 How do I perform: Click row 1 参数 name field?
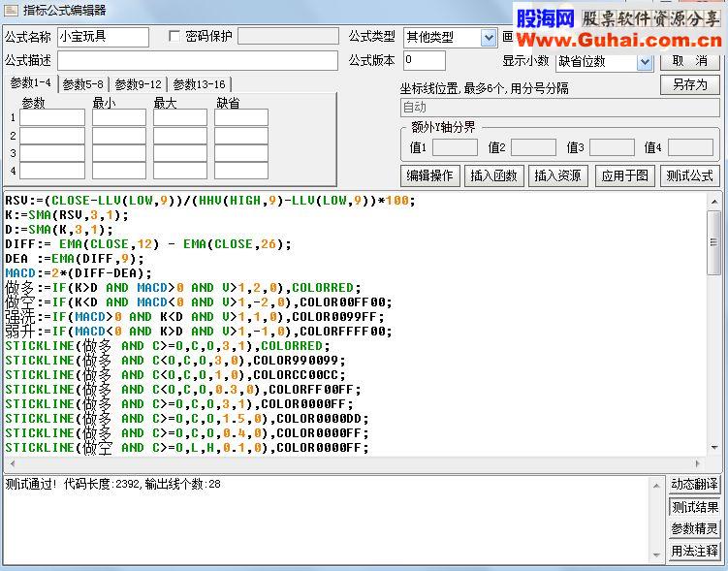pyautogui.click(x=52, y=117)
